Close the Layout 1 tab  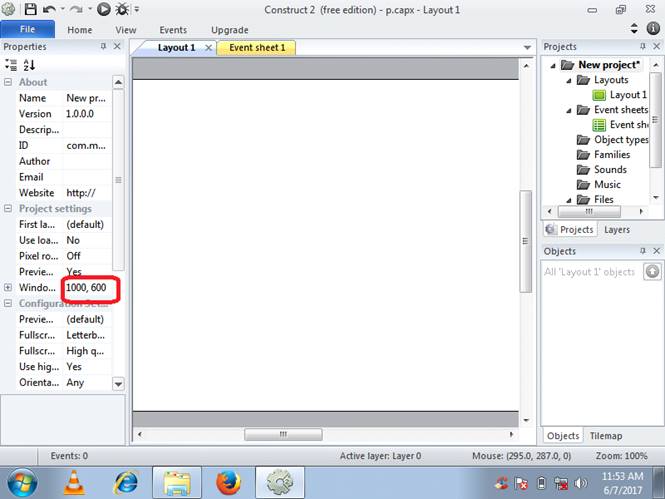[208, 47]
